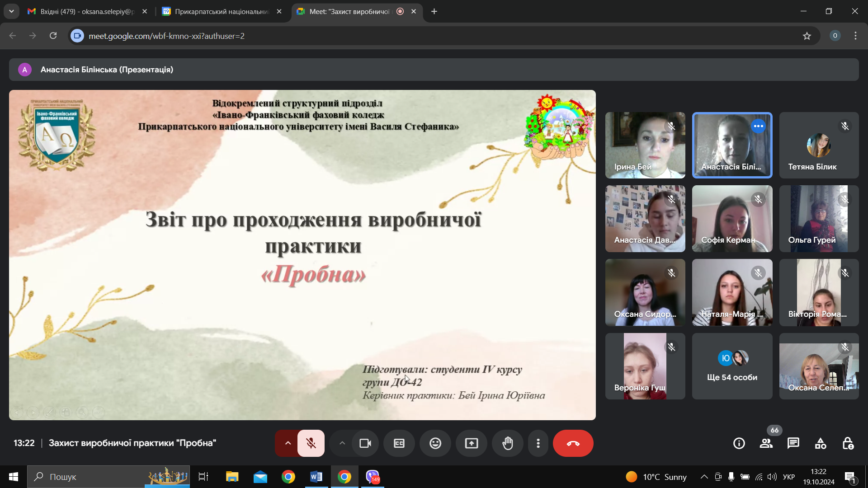Leave the call with red button

click(573, 443)
